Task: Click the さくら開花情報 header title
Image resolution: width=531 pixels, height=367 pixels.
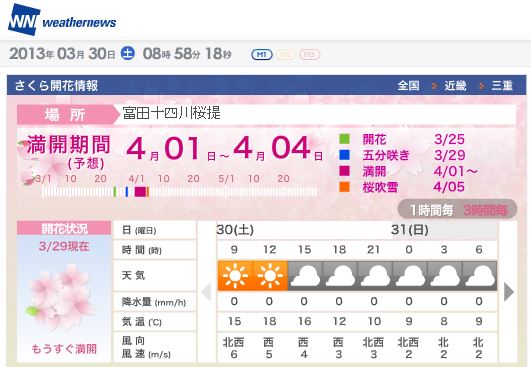Action: [56, 85]
